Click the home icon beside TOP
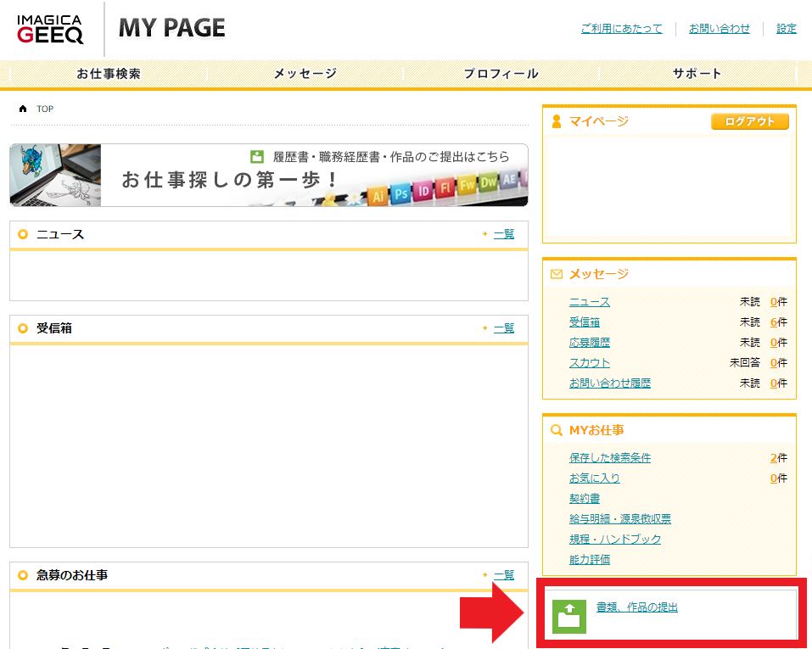The height and width of the screenshot is (649, 812). tap(23, 109)
